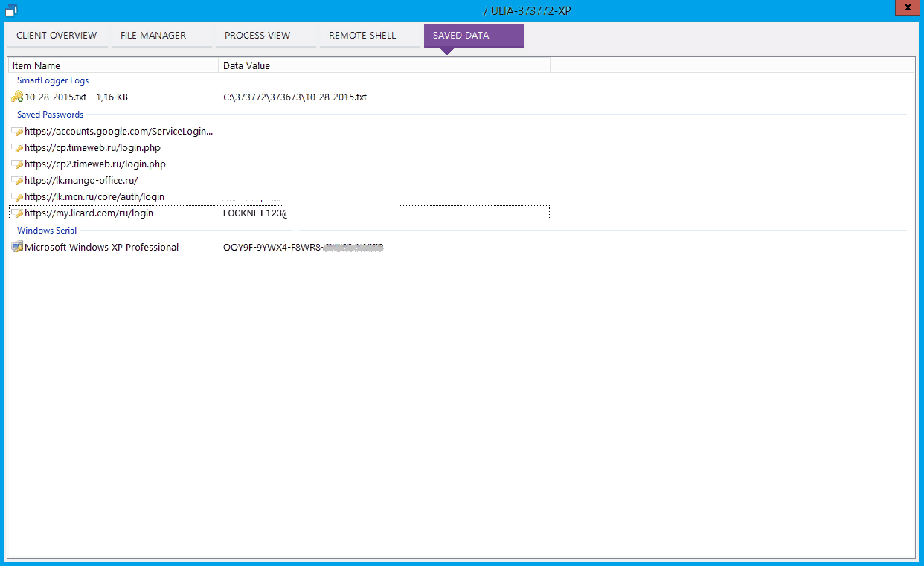Click the Data Value column header
This screenshot has height=566, width=924.
click(x=385, y=65)
